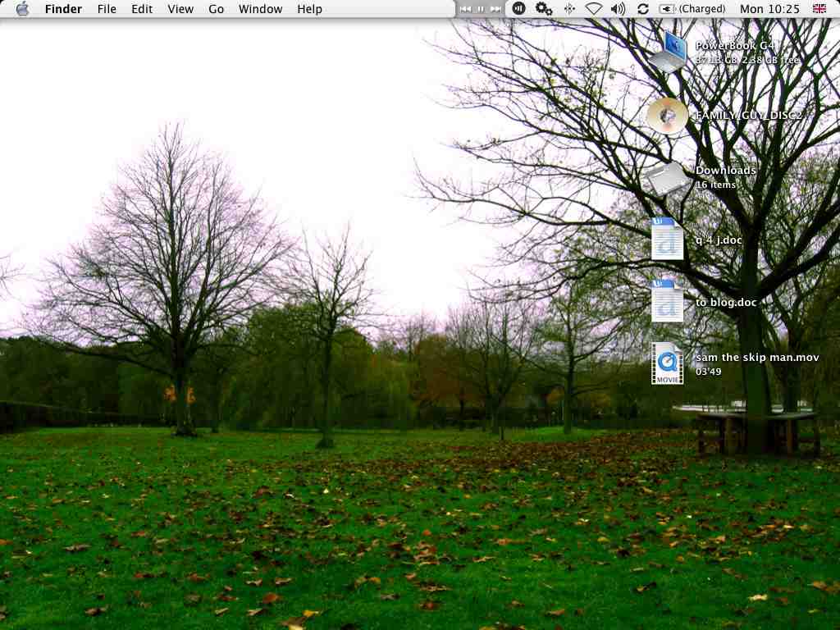Viewport: 840px width, 630px height.
Task: Click the gears icon in menu bar
Action: pos(543,8)
